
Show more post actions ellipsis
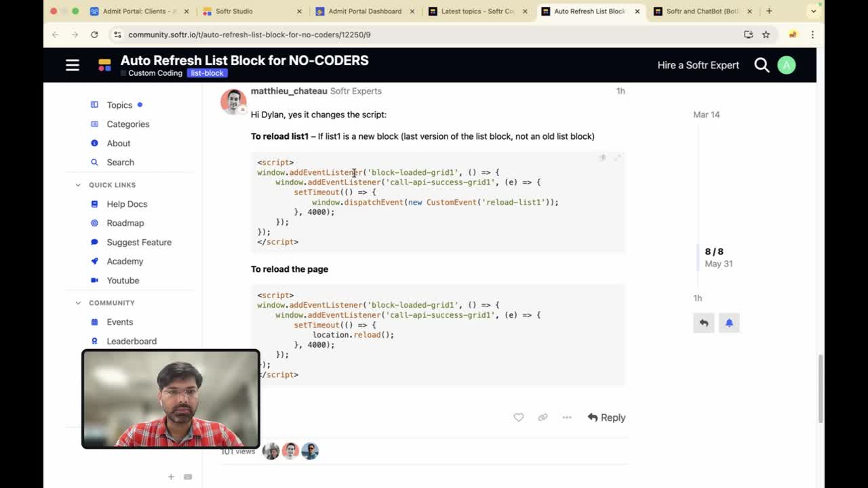(567, 418)
